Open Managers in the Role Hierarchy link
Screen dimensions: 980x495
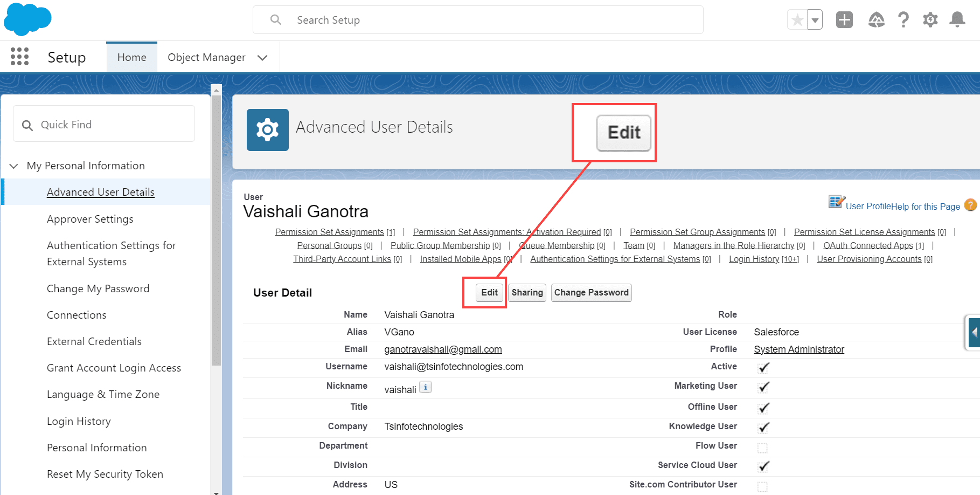tap(734, 245)
